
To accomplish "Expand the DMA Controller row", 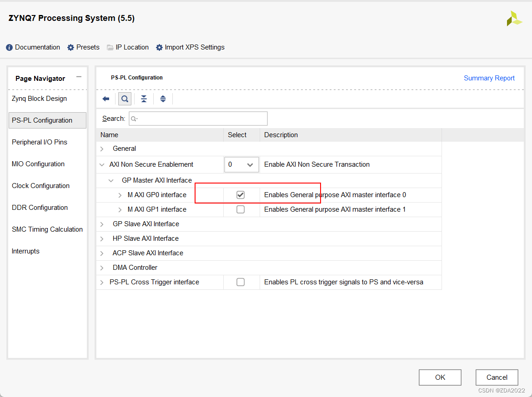I will tap(102, 268).
